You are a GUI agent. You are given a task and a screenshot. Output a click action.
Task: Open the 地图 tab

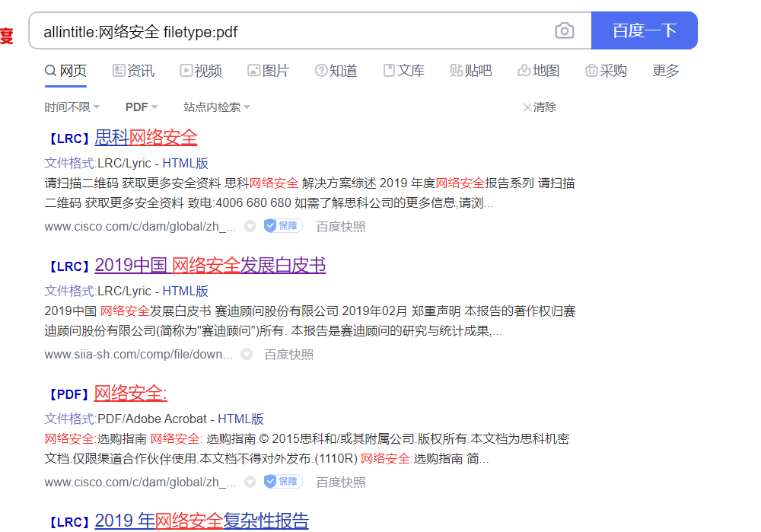[539, 71]
